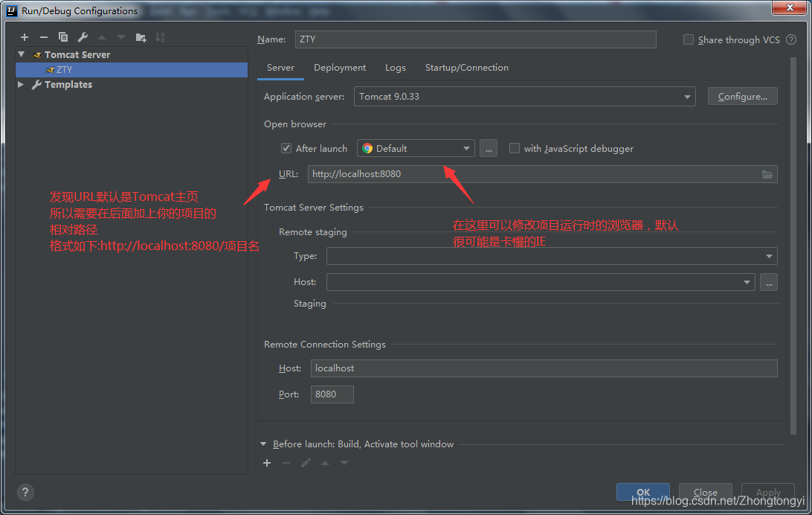Sort configurations alphabetically
The image size is (812, 515).
click(160, 37)
